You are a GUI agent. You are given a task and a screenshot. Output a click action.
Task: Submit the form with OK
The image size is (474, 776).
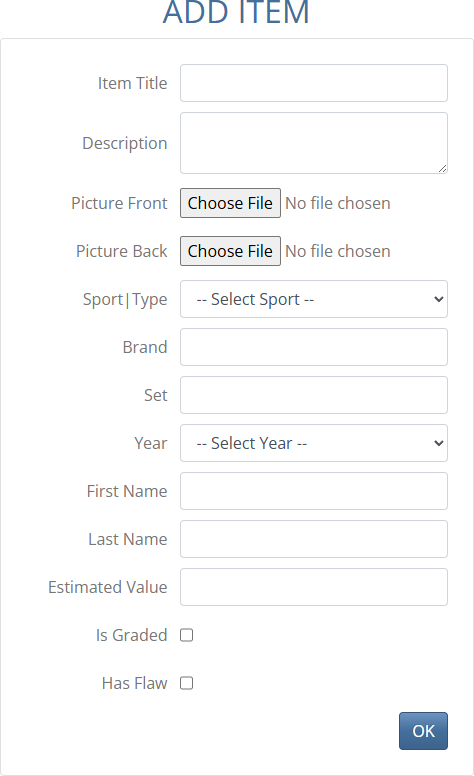tap(424, 731)
